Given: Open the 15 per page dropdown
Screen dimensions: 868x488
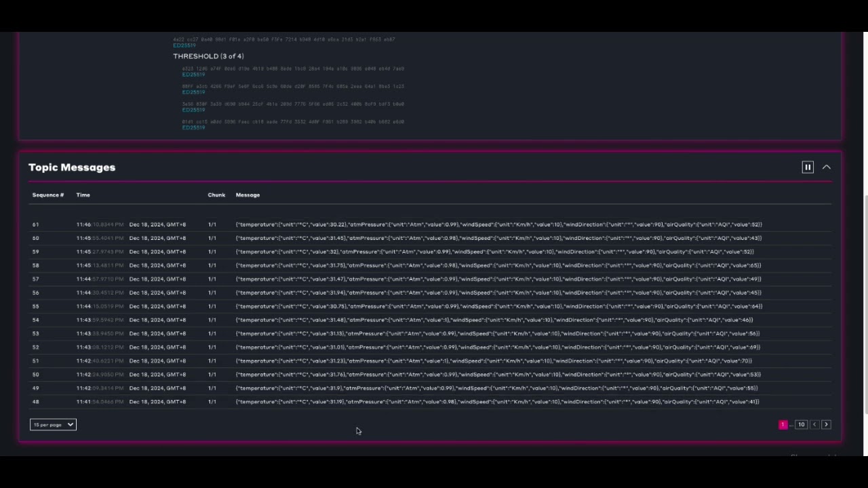Looking at the screenshot, I should click(x=53, y=425).
